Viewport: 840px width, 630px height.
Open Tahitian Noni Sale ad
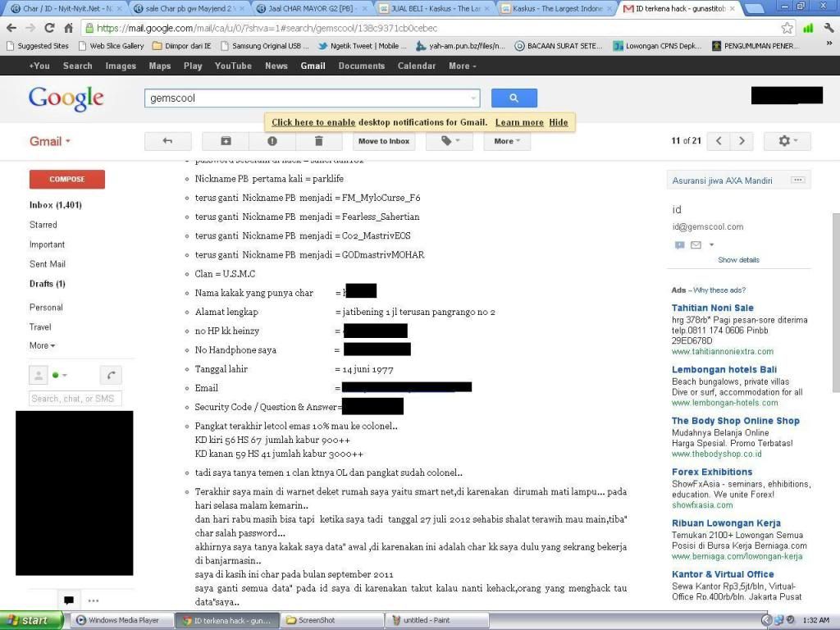713,308
